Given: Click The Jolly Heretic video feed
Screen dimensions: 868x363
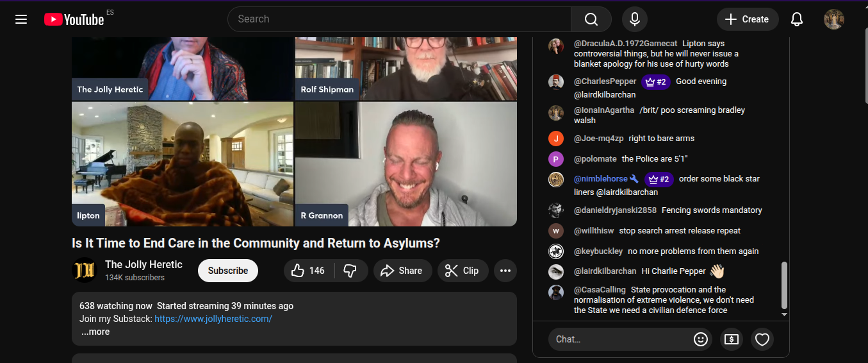Looking at the screenshot, I should coord(183,68).
